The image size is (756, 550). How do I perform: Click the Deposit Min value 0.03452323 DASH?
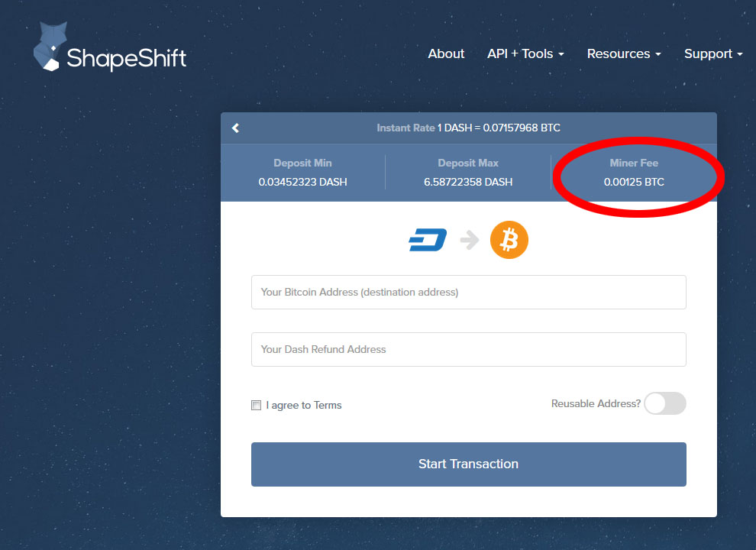[x=303, y=182]
